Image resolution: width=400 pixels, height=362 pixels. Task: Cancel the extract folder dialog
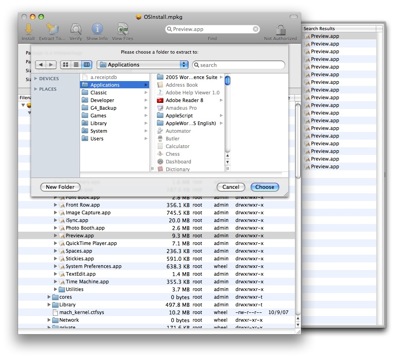coord(231,187)
